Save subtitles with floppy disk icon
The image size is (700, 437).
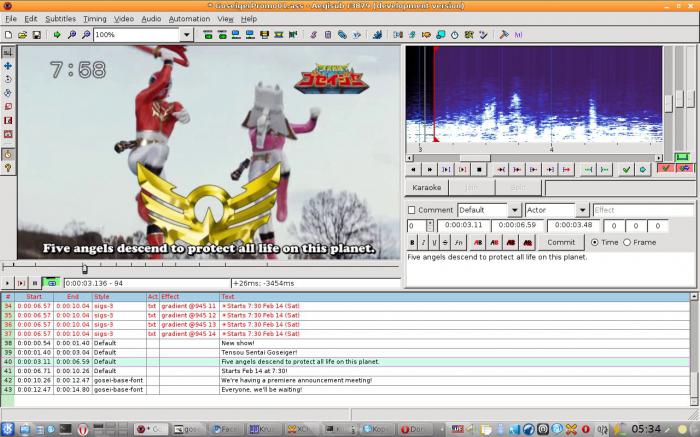pyautogui.click(x=37, y=34)
